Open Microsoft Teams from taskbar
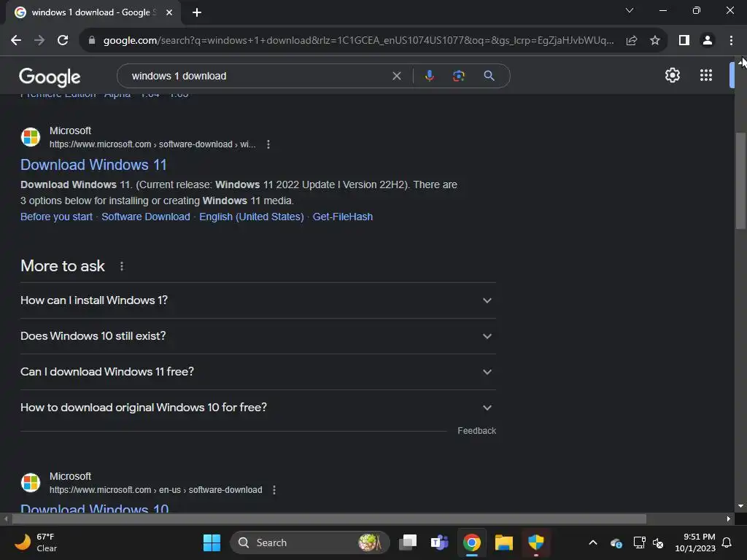 439,542
